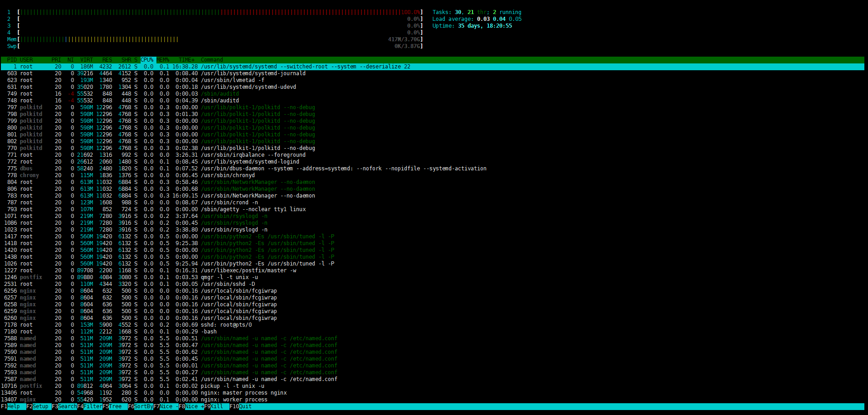Select the agetty --noclear tty1 row
The image size is (868, 415).
433,209
